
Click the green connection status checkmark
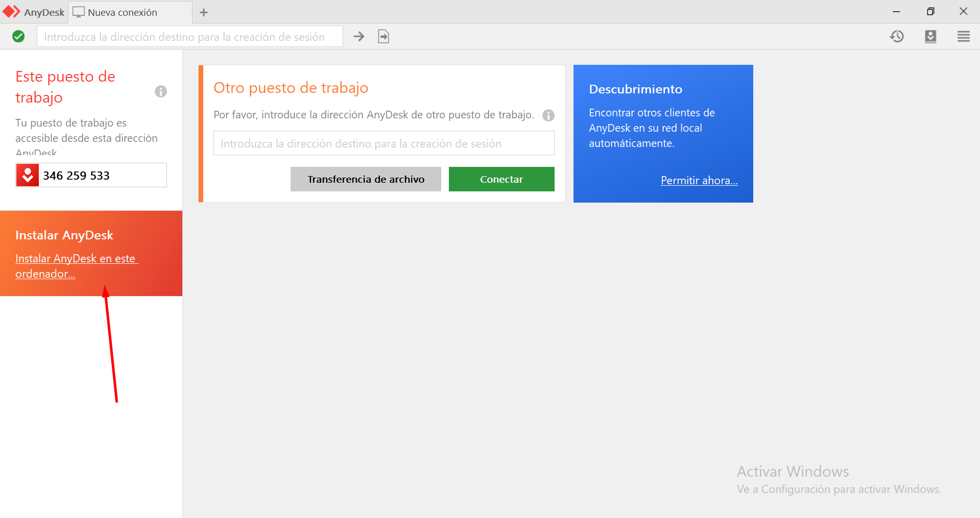point(18,36)
